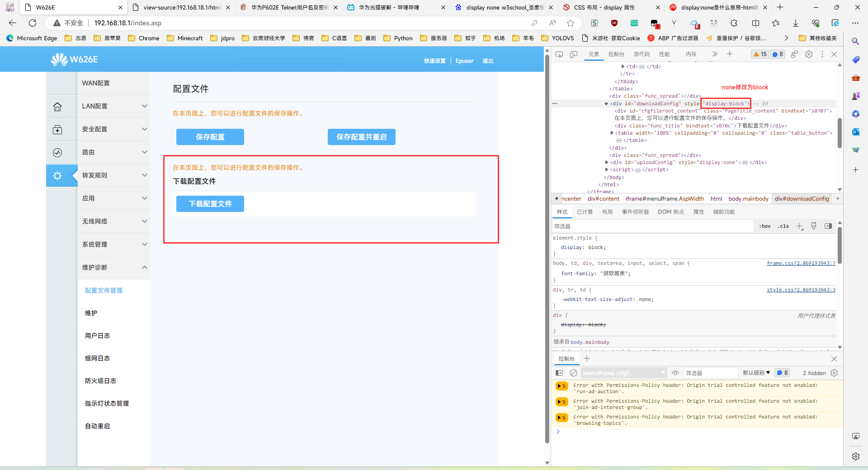Viewport: 868px width, 470px height.
Task: Collapse the 维护诊断 menu
Action: 113,268
